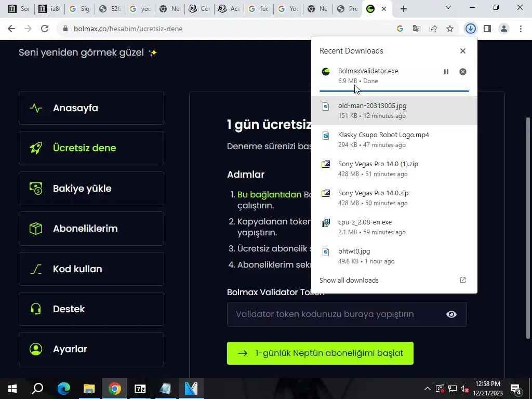This screenshot has width=532, height=399.
Task: Open a new browser tab
Action: (403, 9)
